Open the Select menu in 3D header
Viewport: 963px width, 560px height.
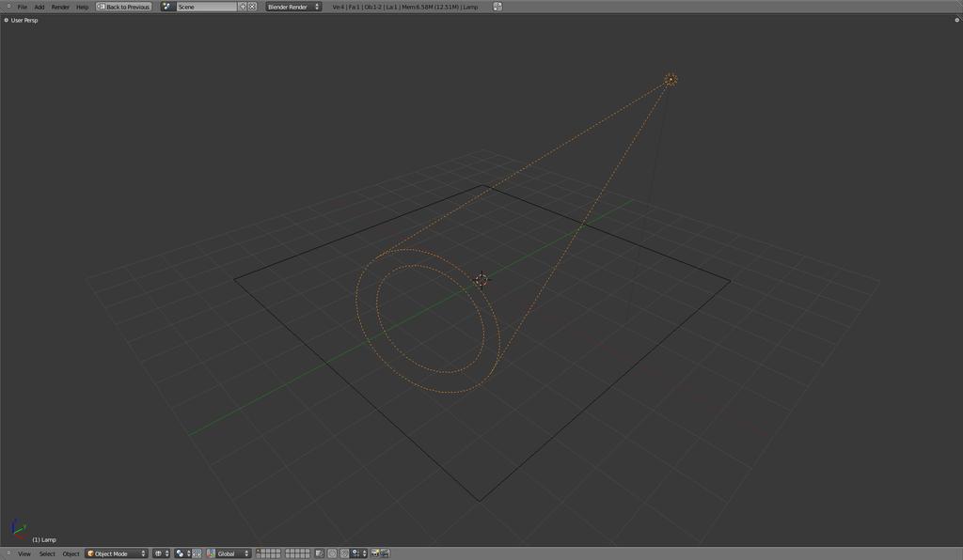point(47,553)
